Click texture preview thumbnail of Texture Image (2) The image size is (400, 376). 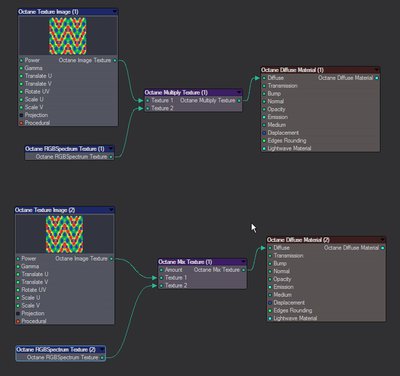pyautogui.click(x=64, y=234)
